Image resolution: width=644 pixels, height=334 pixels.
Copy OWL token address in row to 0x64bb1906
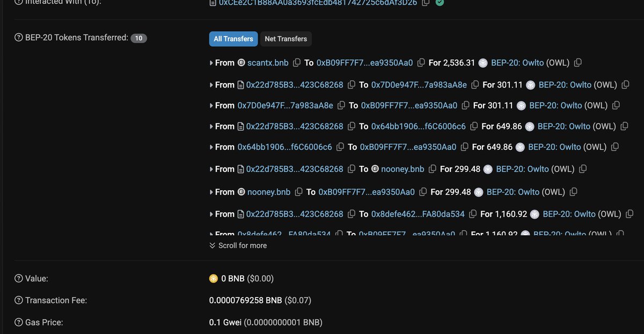624,127
